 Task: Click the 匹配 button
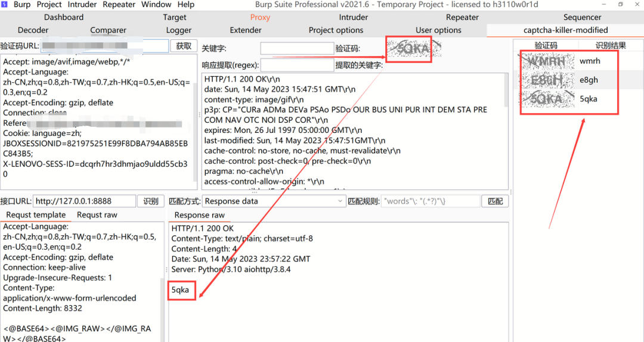tap(495, 201)
